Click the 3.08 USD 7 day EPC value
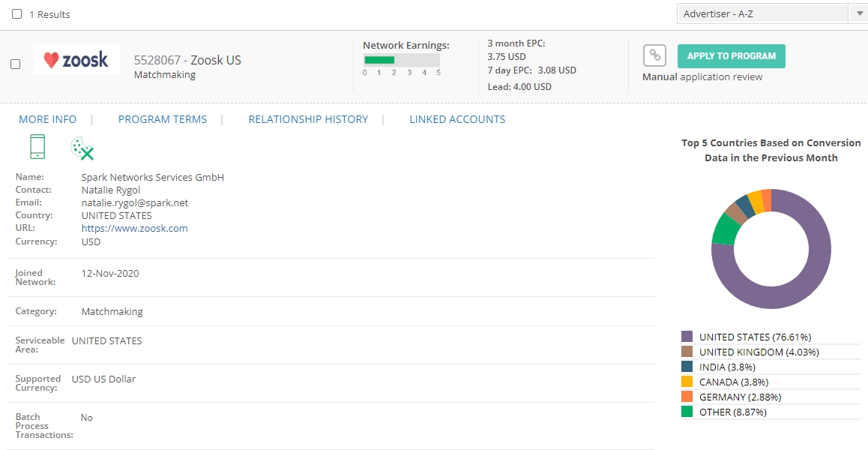The image size is (868, 450). click(557, 70)
